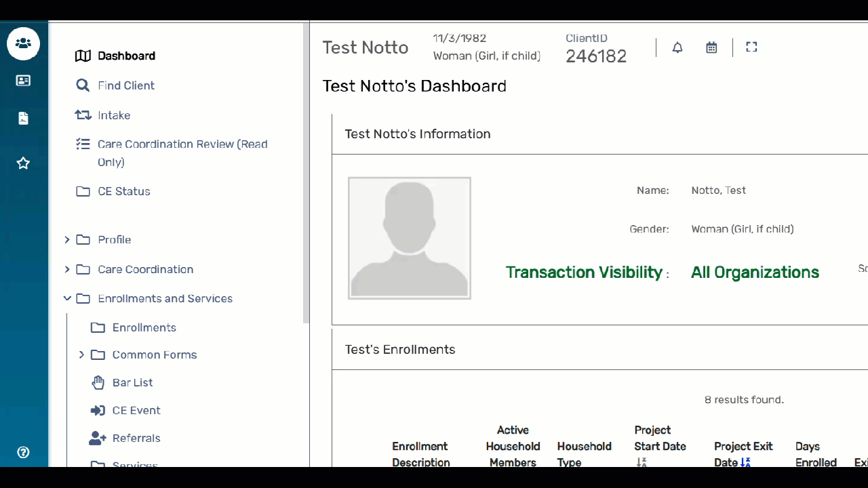868x488 pixels.
Task: Sort by Project Exit Date sort icon
Action: (x=745, y=462)
